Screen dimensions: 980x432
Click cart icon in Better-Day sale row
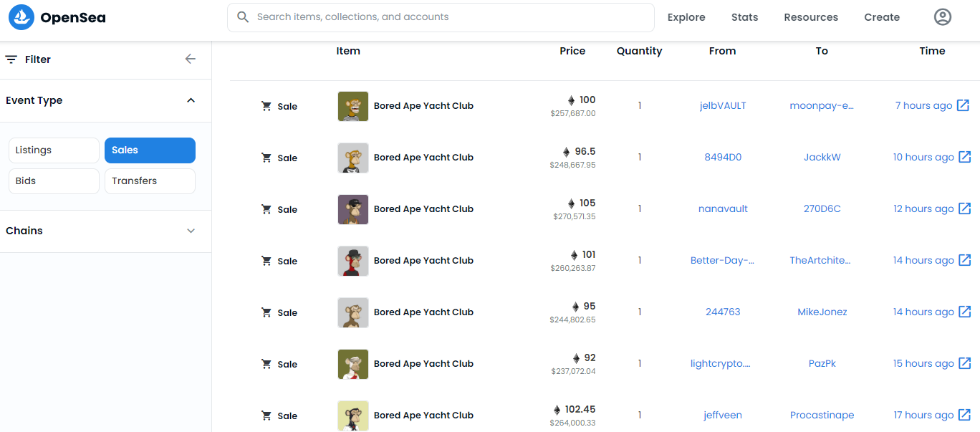click(266, 261)
